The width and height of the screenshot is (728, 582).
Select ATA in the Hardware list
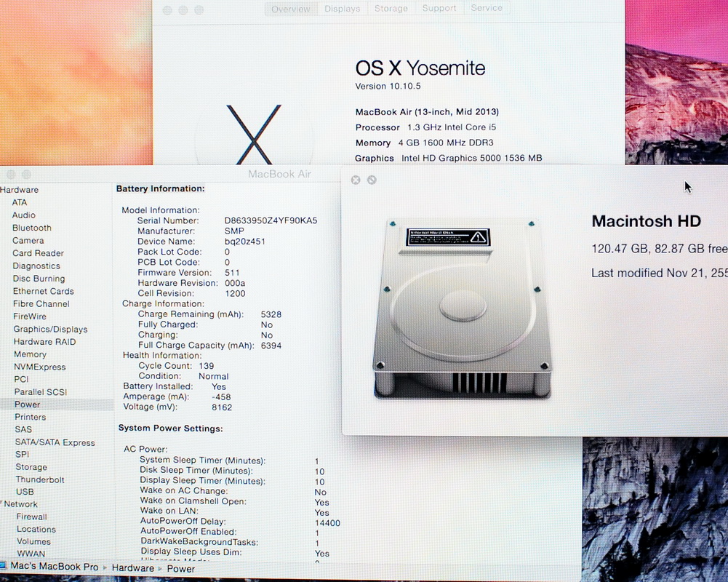20,202
